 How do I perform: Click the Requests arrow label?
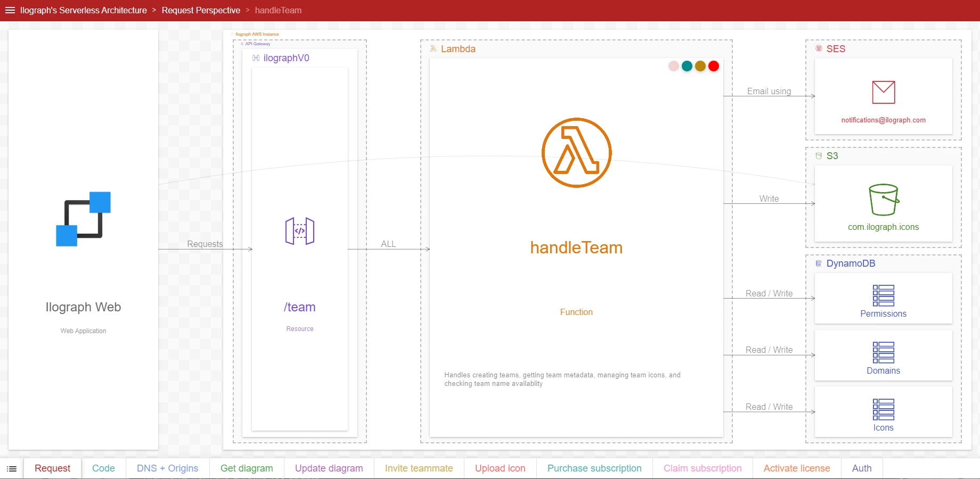[205, 244]
